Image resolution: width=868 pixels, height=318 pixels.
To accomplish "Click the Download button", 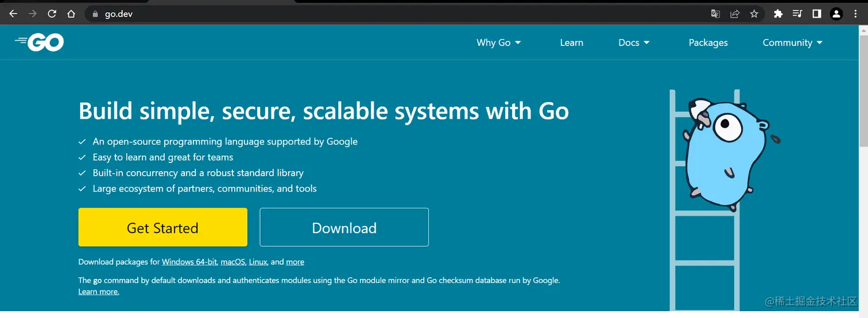I will tap(344, 227).
